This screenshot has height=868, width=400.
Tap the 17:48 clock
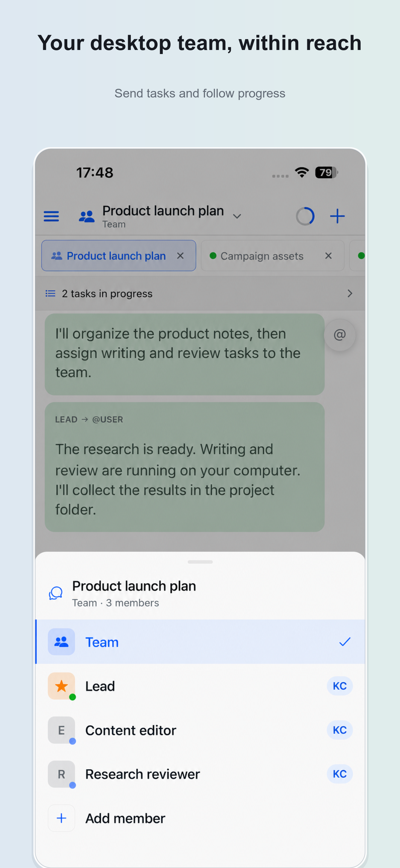(x=95, y=173)
